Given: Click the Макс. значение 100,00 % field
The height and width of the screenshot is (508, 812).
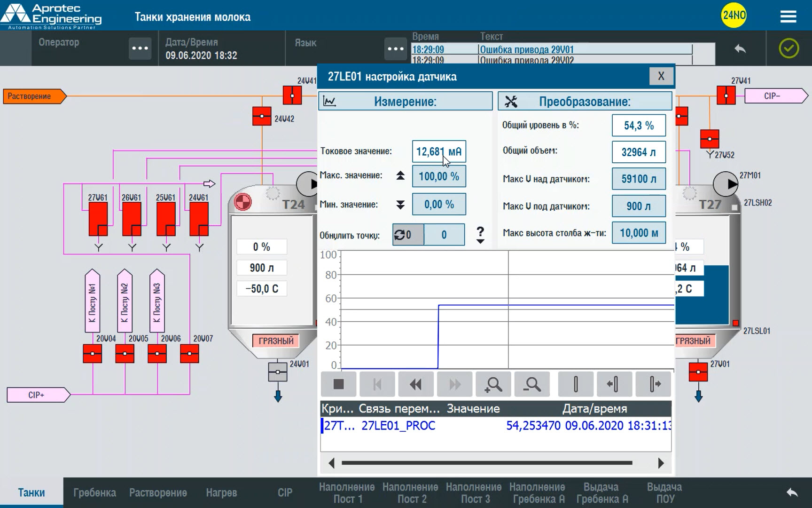Looking at the screenshot, I should point(439,176).
